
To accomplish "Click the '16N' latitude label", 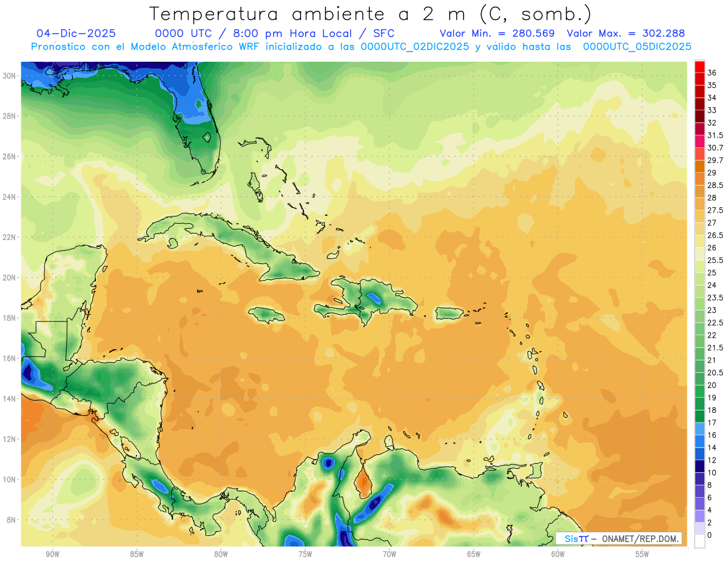I will pyautogui.click(x=10, y=358).
